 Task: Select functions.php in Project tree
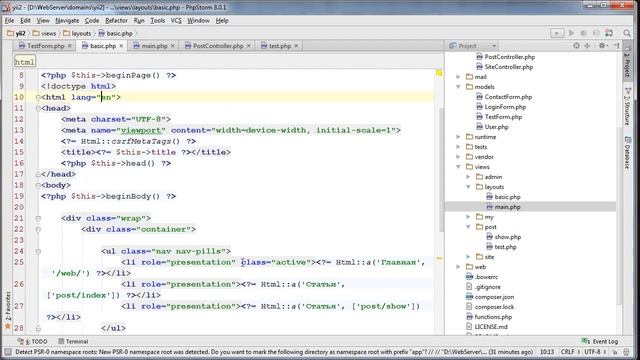pyautogui.click(x=493, y=317)
